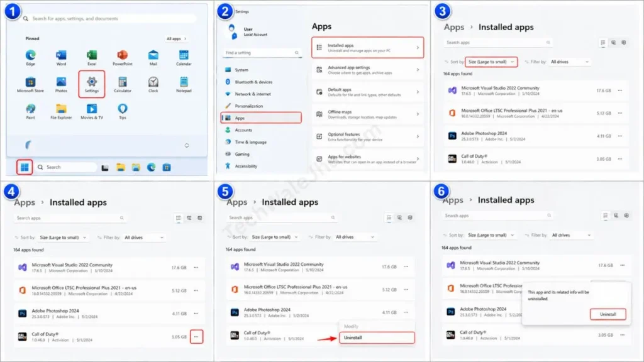The image size is (644, 362).
Task: Click the Windows Start button on taskbar
Action: (x=25, y=167)
